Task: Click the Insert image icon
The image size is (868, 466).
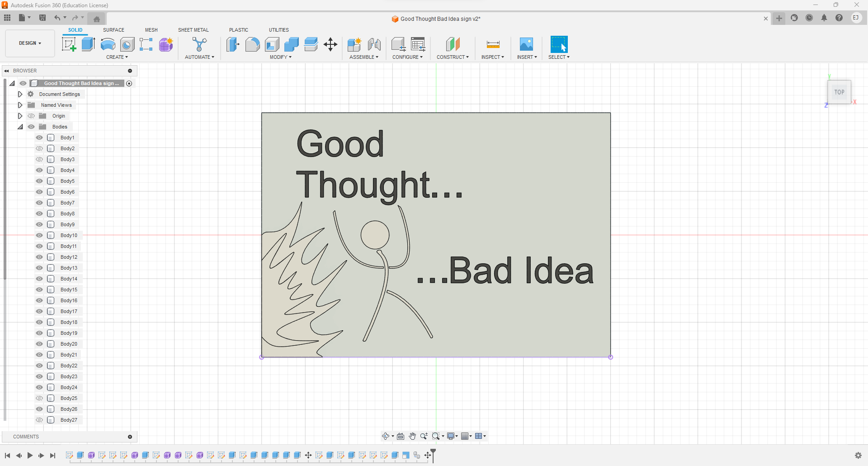Action: tap(526, 44)
